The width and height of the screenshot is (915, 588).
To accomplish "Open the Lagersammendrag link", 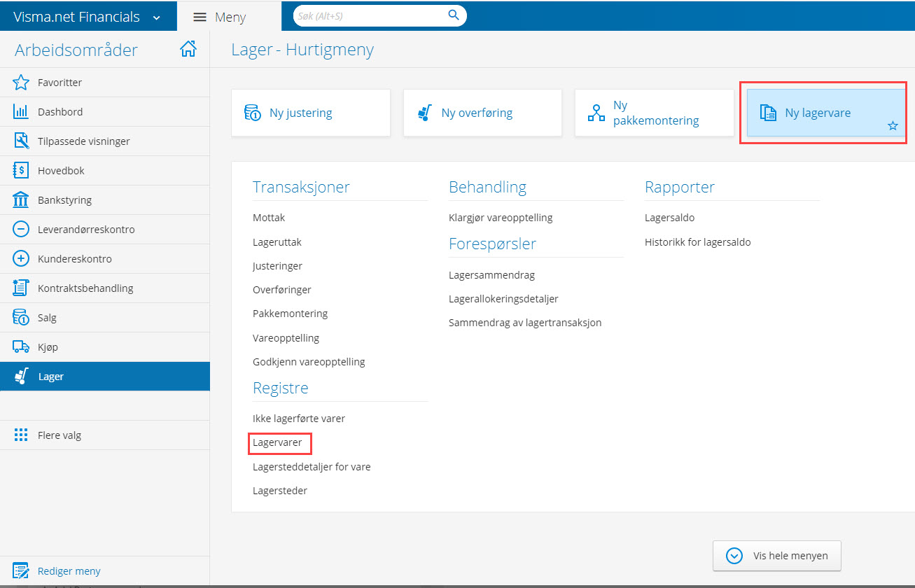I will pos(491,275).
